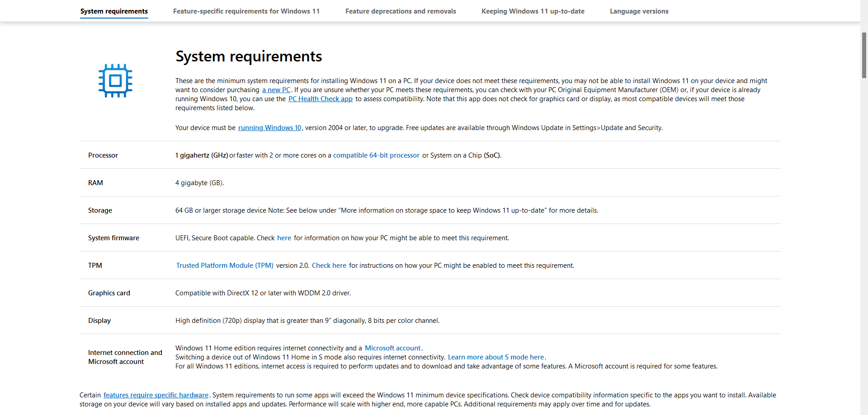This screenshot has width=868, height=415.
Task: Click the 'running Windows 10' link
Action: click(270, 128)
